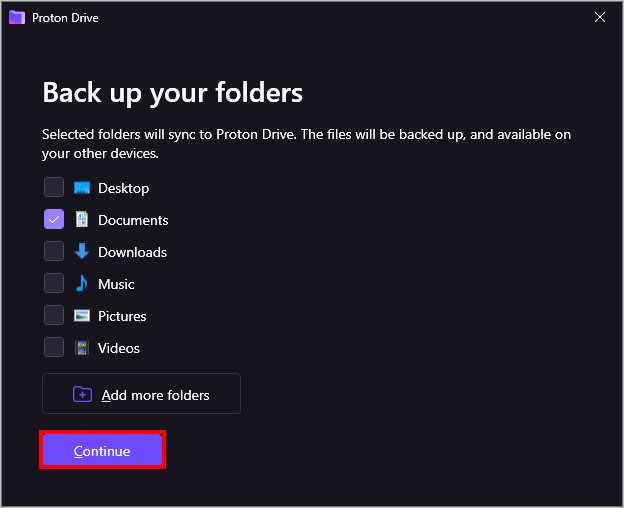Screen dimensions: 624x508
Task: Click the Pictures label text
Action: [x=122, y=316]
